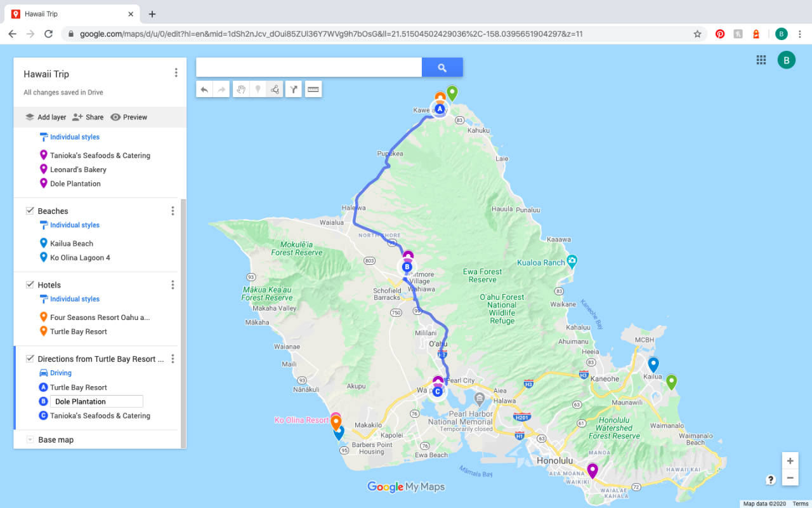Click Add layer
Viewport: 812px width, 508px height.
click(x=46, y=117)
